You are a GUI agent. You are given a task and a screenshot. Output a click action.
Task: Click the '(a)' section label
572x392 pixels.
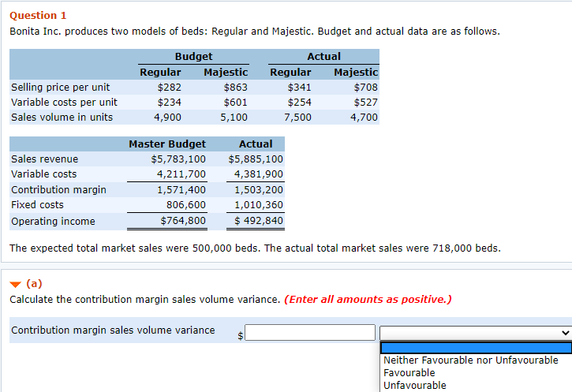point(34,283)
